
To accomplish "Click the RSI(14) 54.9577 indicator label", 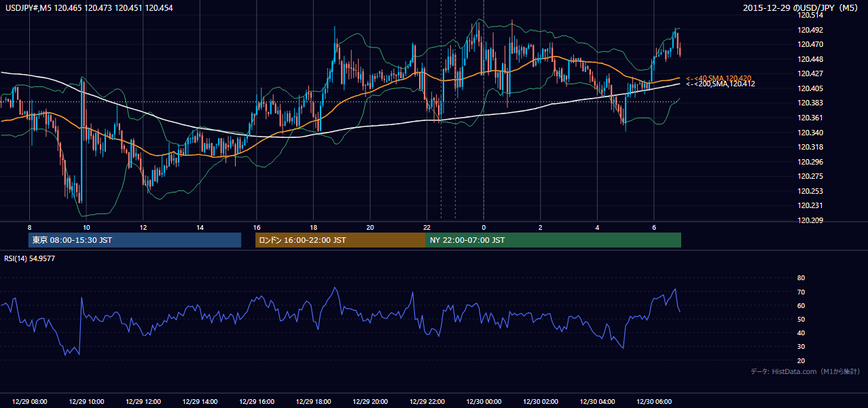I will [x=30, y=258].
